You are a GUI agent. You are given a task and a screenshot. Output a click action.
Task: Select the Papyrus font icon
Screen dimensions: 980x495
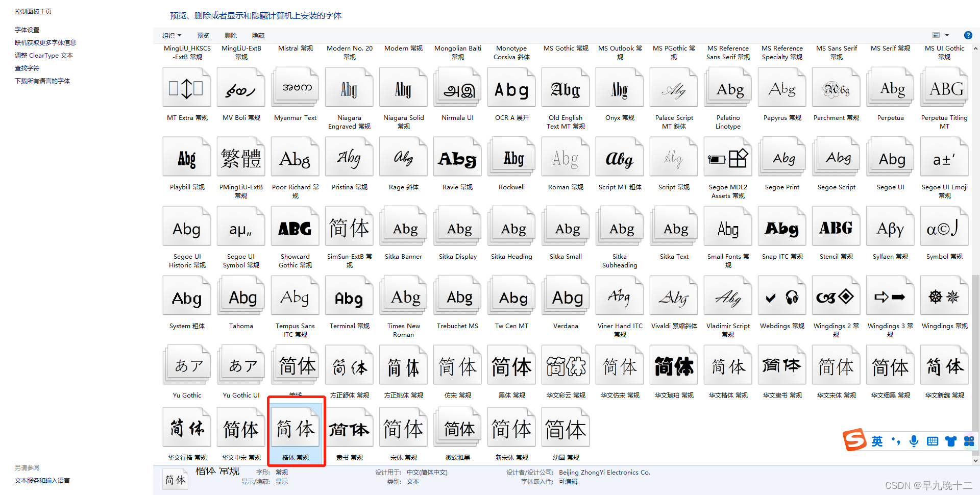coord(782,88)
